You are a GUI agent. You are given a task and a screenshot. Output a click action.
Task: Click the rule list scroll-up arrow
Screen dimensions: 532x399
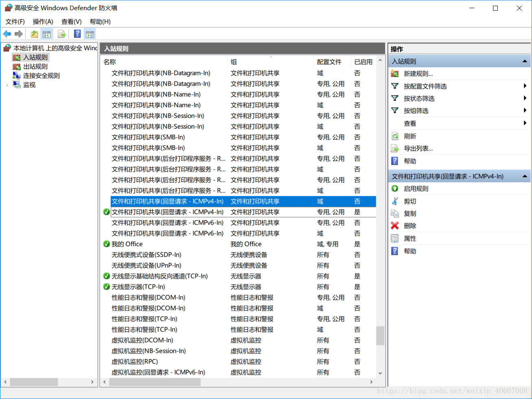click(380, 61)
